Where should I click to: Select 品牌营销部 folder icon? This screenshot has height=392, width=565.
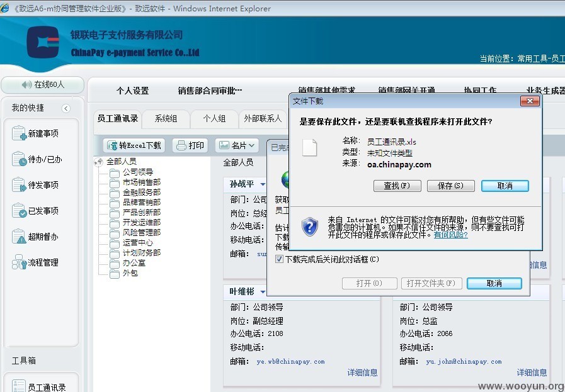pyautogui.click(x=115, y=203)
